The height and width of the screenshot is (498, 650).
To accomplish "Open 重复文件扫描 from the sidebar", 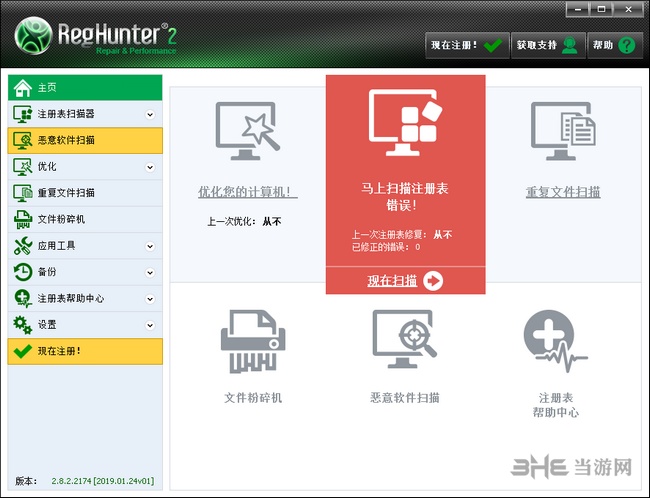I will point(85,193).
